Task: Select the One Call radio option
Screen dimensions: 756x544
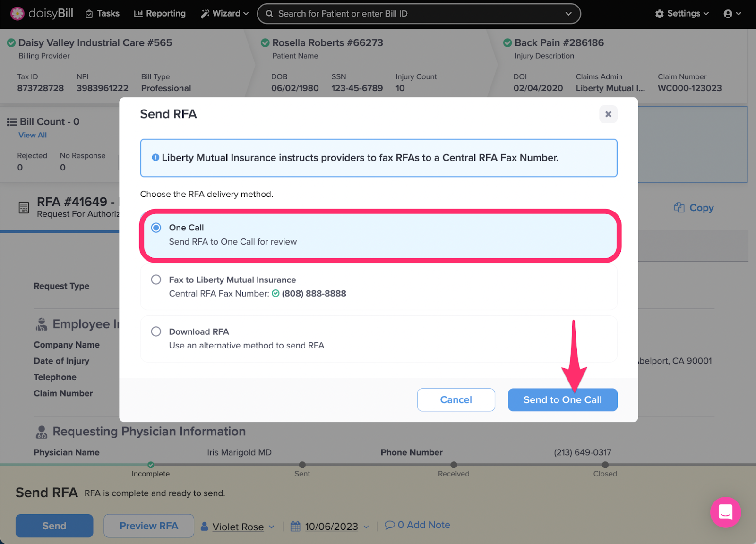Action: point(156,228)
